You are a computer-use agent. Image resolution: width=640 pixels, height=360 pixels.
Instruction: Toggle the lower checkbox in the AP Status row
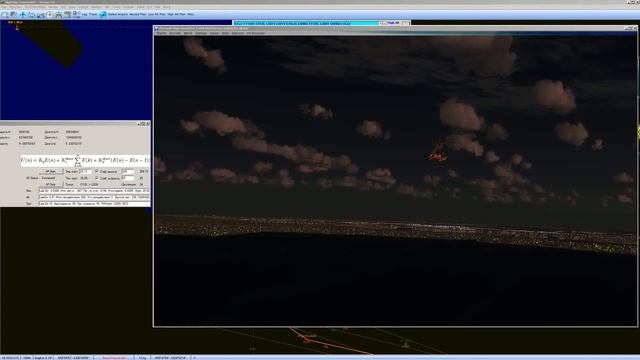(97, 178)
